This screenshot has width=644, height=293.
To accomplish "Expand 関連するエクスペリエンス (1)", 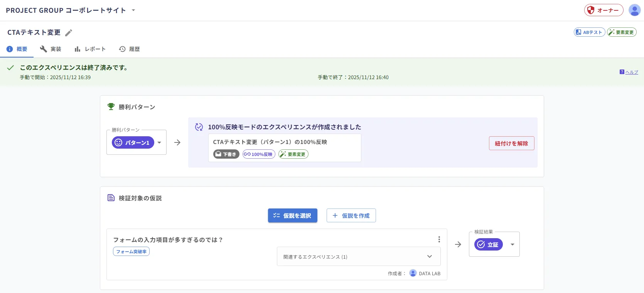I will tap(359, 257).
